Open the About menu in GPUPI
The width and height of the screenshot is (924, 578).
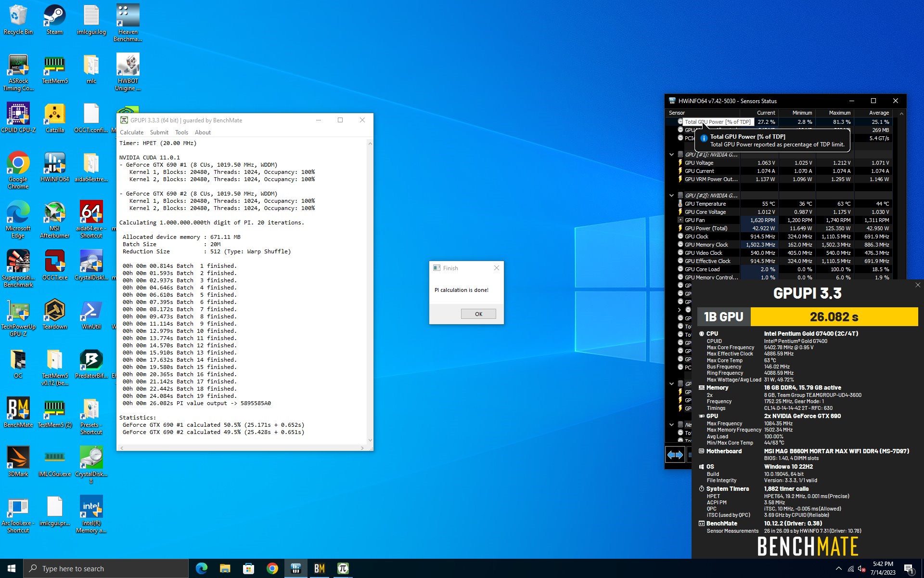203,132
